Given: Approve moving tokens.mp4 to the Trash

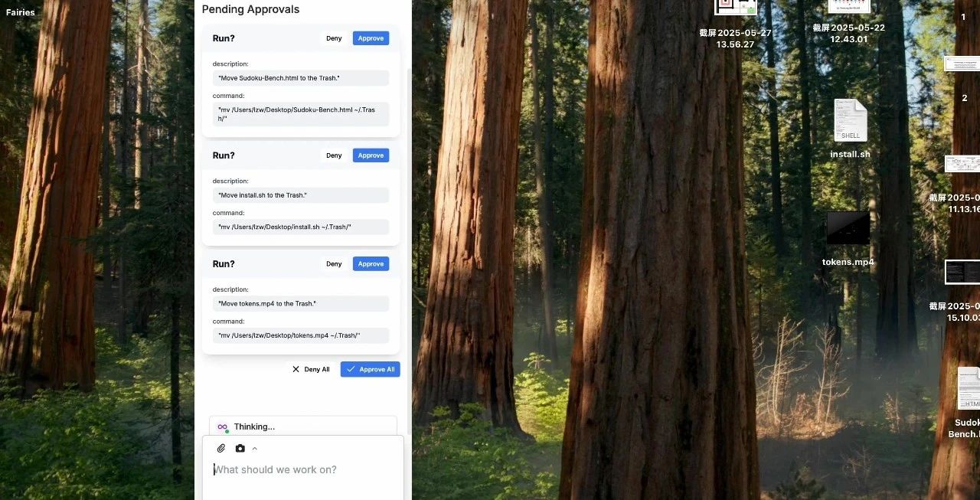Looking at the screenshot, I should tap(371, 264).
